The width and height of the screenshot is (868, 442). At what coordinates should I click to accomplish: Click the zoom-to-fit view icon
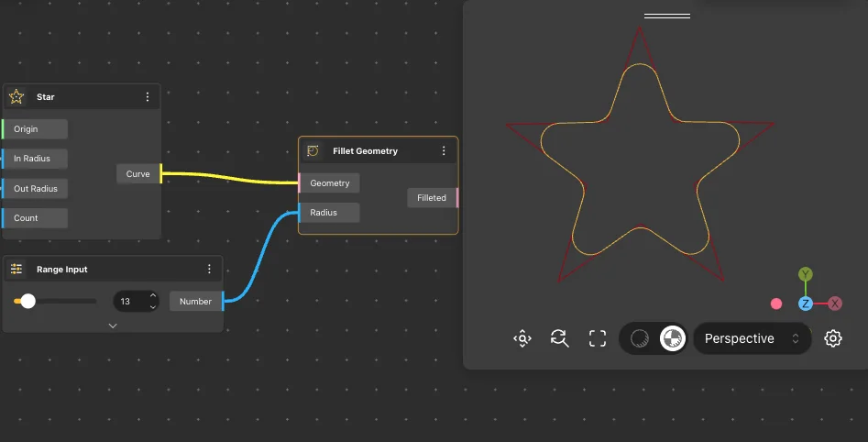click(x=522, y=338)
